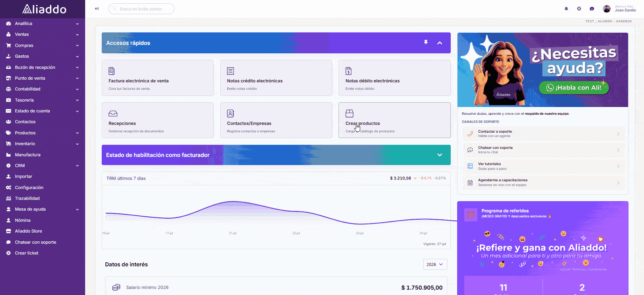644x295 pixels.
Task: Click the Contactos/Empresas contact icon
Action: 230,113
